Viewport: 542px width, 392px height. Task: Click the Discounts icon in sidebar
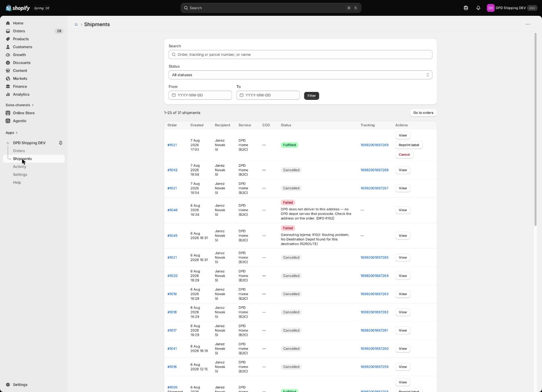point(8,63)
